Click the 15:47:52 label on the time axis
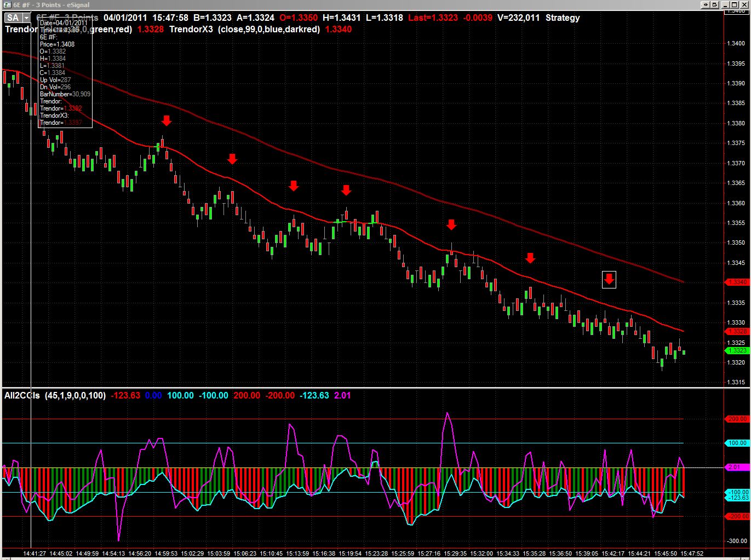 [x=692, y=553]
